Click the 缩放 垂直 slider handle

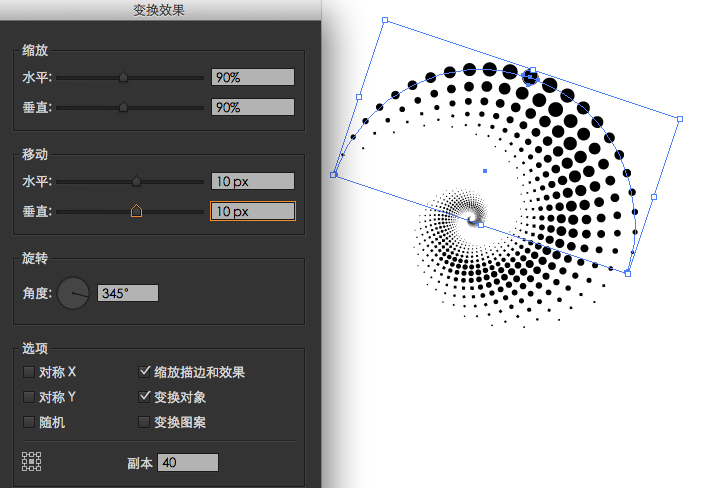(x=123, y=107)
